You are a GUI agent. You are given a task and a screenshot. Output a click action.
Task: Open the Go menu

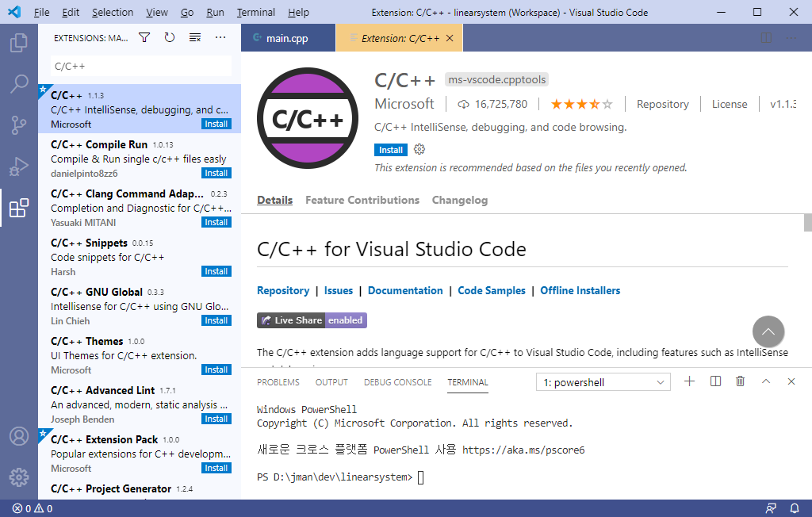click(187, 12)
